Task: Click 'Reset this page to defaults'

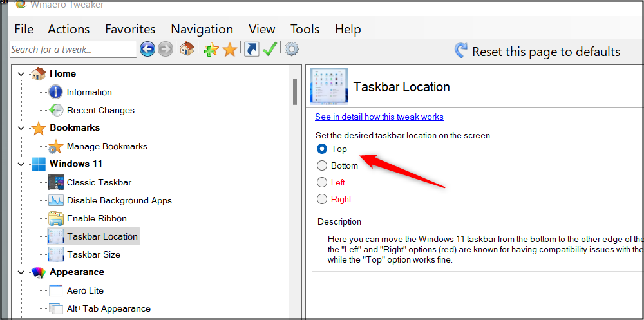Action: click(x=546, y=52)
